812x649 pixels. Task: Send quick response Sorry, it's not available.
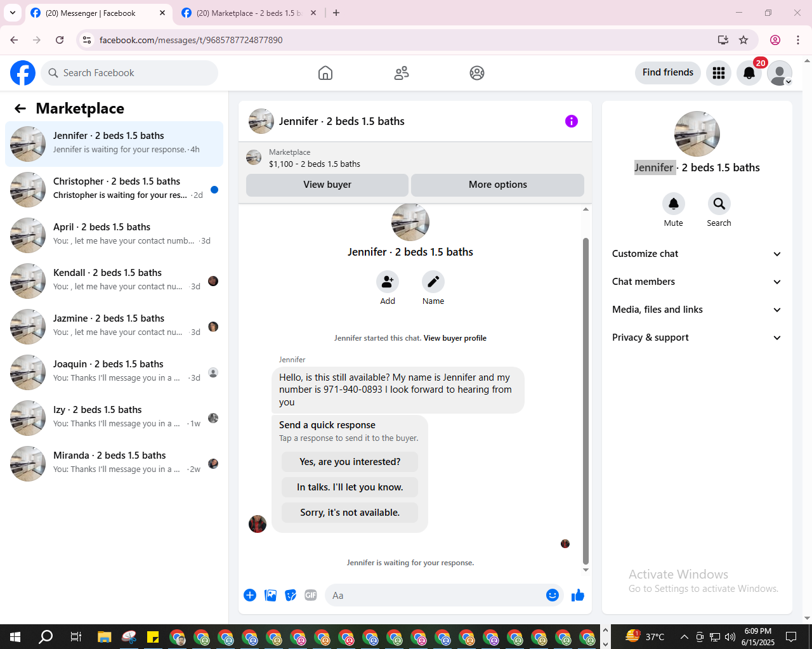[x=350, y=513]
